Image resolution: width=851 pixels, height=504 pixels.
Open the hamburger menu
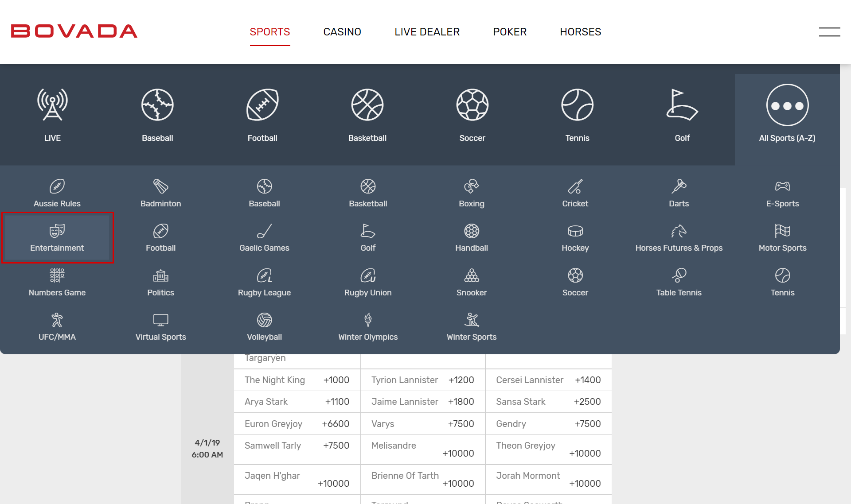point(829,32)
